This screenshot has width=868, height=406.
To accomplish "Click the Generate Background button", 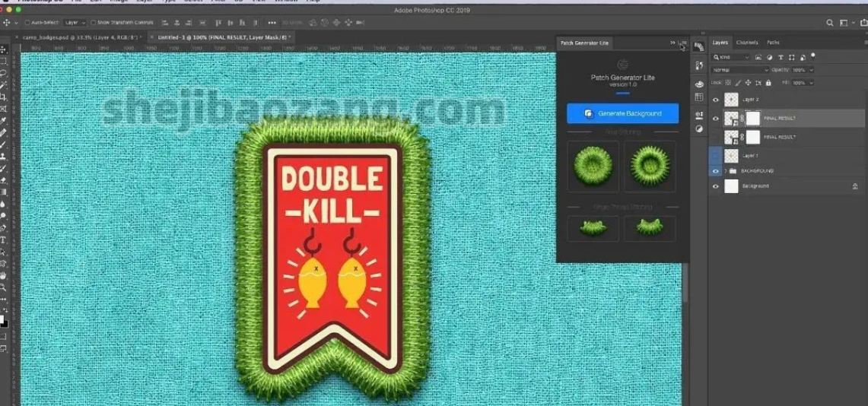I will click(623, 113).
